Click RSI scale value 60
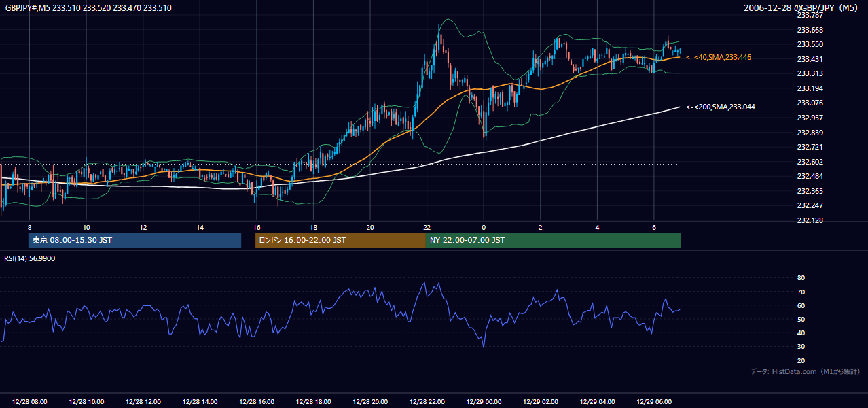This screenshot has height=408, width=868. click(801, 305)
